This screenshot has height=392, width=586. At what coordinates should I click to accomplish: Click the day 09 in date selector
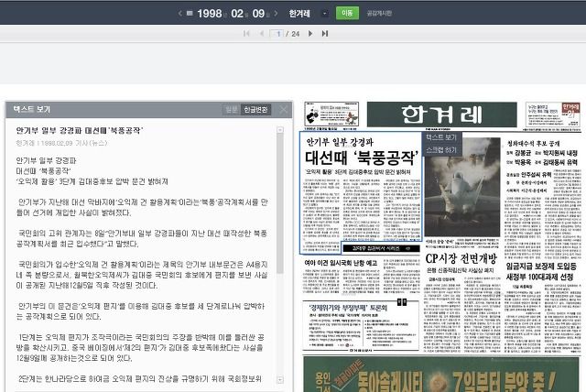tap(258, 14)
